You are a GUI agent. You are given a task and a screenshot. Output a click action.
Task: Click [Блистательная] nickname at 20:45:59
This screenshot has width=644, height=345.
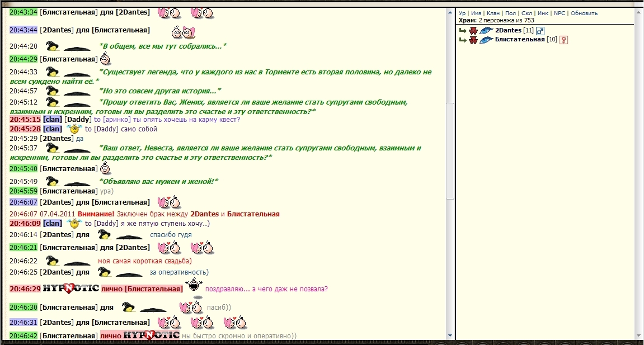(69, 191)
